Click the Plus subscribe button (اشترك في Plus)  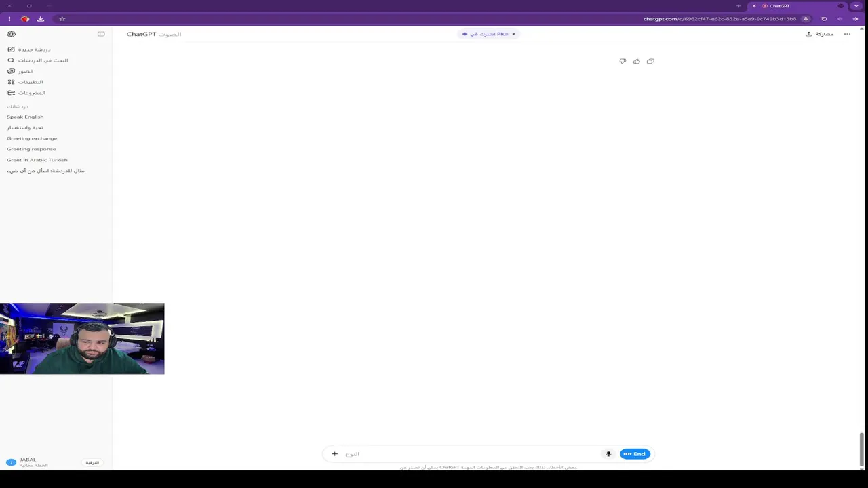(x=485, y=34)
